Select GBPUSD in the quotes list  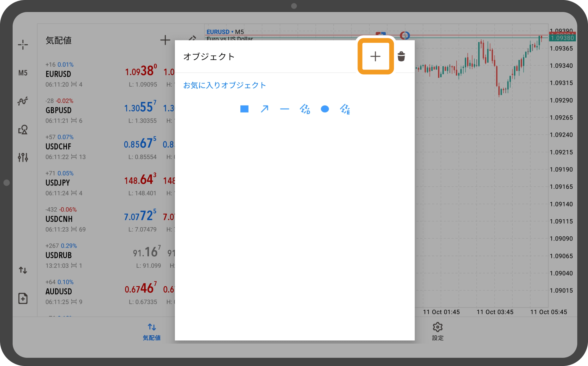(x=58, y=110)
